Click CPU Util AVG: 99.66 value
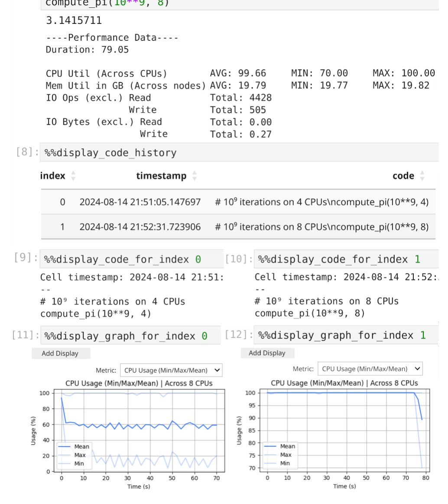 (x=238, y=73)
